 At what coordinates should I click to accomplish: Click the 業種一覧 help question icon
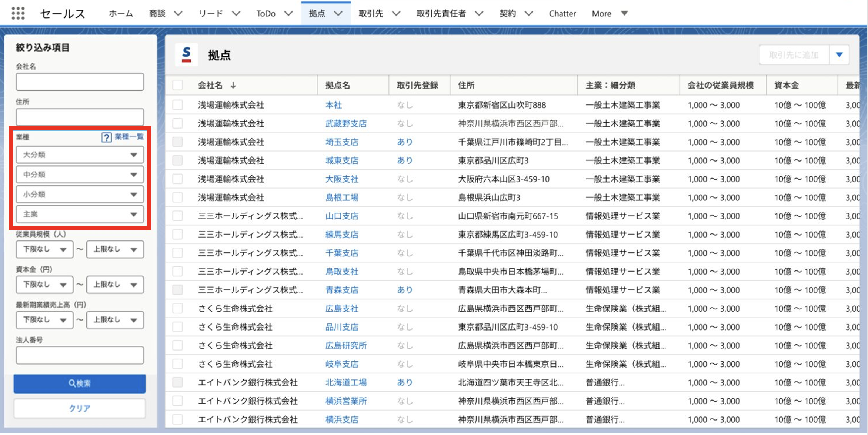(106, 137)
